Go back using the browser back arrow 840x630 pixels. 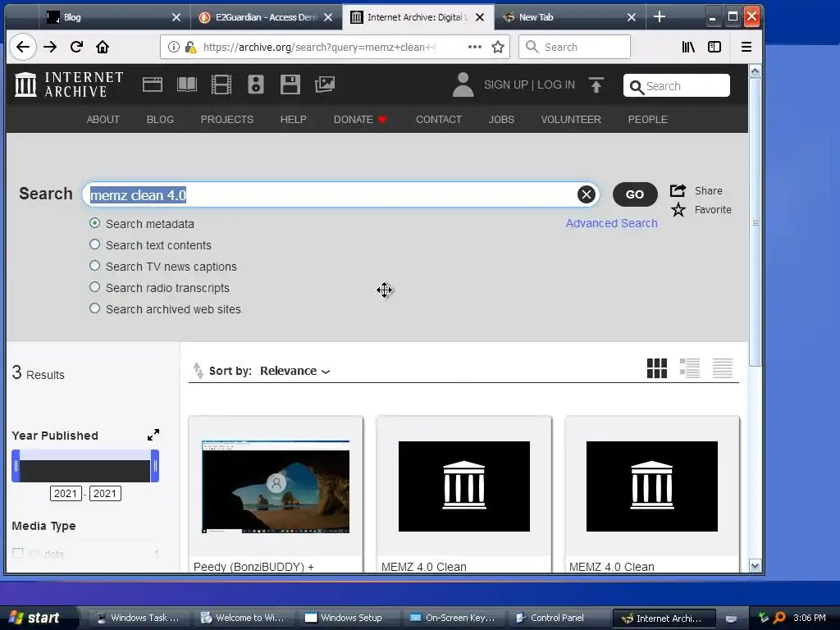tap(22, 47)
